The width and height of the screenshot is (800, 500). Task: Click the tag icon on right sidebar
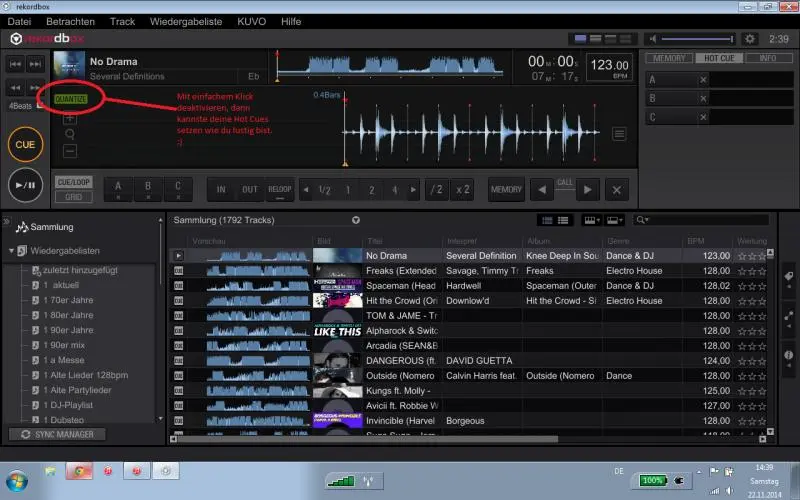click(788, 277)
